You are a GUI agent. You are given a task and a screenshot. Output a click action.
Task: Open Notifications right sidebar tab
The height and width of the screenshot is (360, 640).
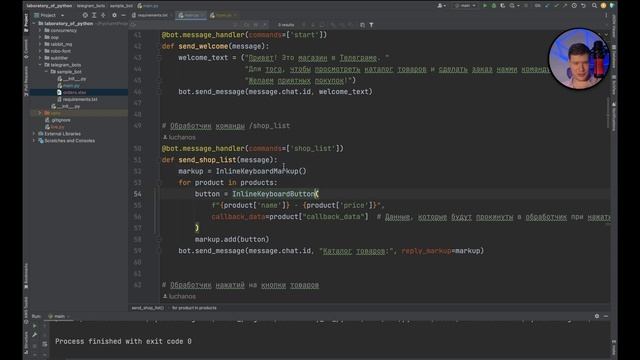613,117
